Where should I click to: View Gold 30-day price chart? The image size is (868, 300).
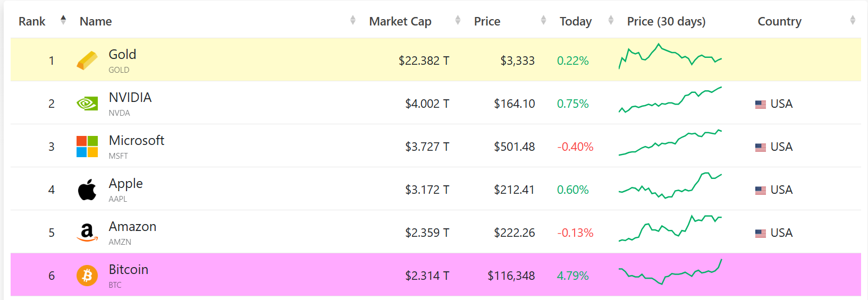click(x=670, y=57)
